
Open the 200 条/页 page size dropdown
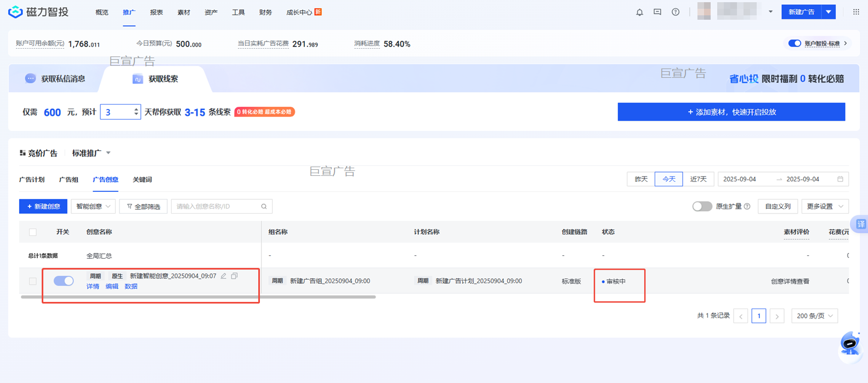coord(814,316)
